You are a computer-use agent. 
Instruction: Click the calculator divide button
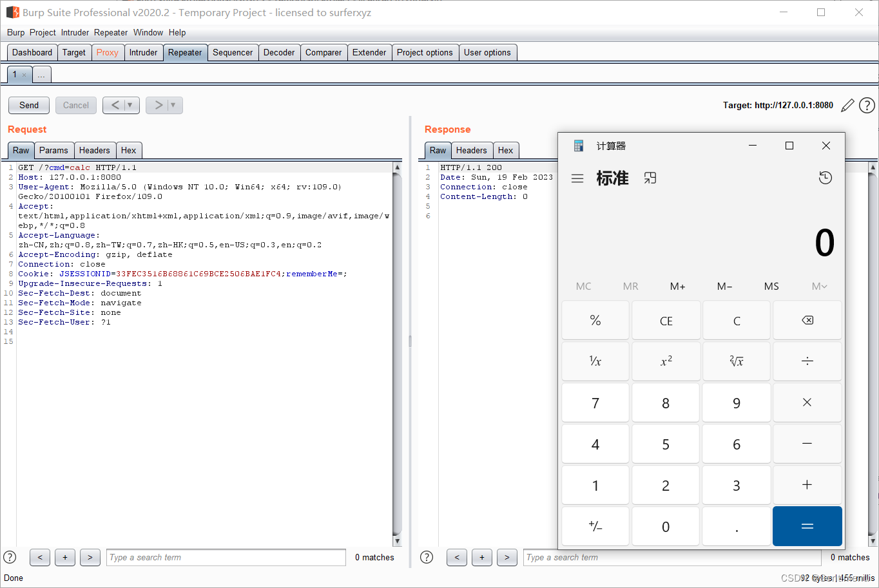coord(807,361)
